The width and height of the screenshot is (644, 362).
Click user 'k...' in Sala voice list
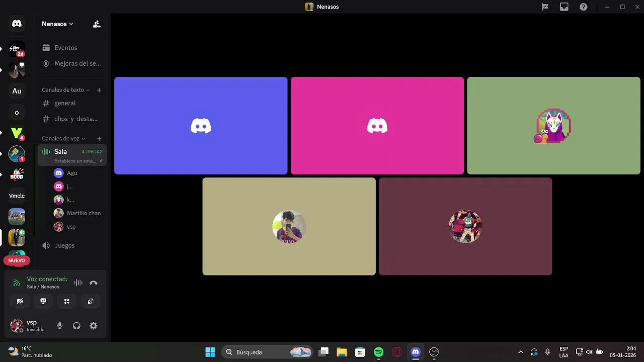tap(71, 200)
